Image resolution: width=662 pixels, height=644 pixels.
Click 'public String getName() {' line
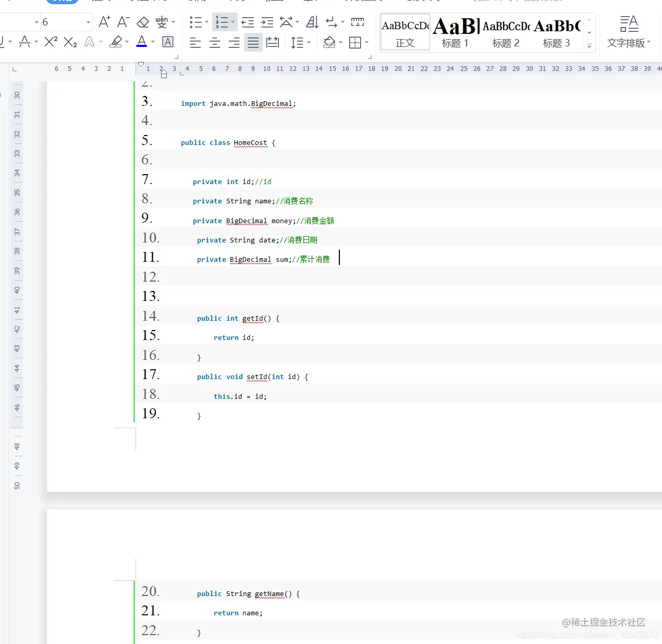[x=248, y=594]
